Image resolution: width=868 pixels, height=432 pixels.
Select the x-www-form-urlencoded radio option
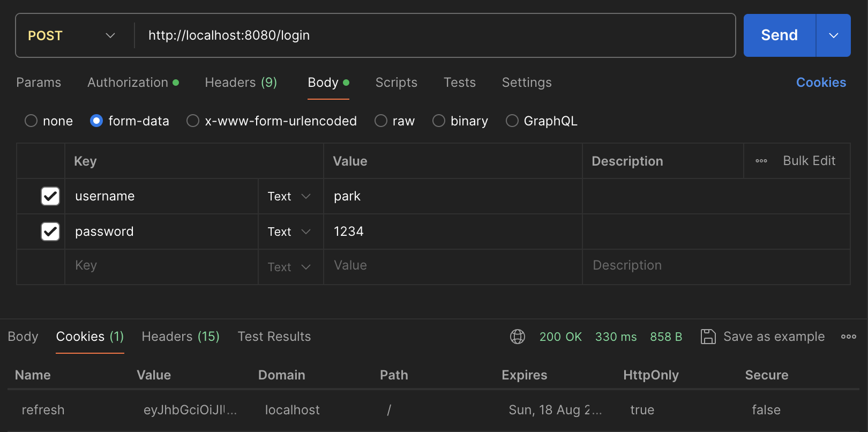[193, 121]
